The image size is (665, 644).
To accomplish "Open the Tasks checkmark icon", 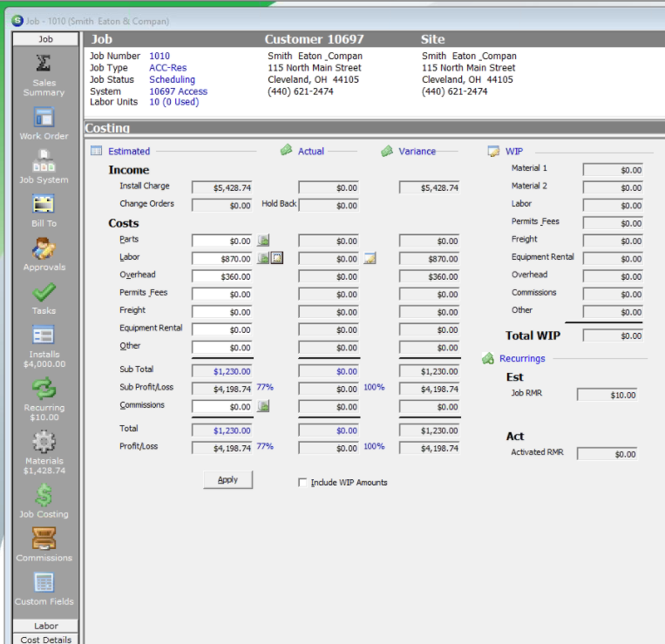I will pyautogui.click(x=44, y=292).
